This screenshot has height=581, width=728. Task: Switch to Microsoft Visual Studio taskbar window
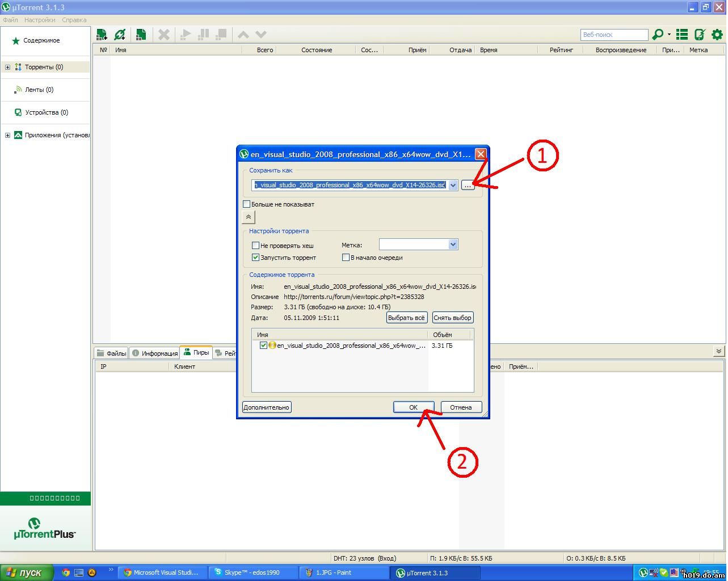coord(162,572)
